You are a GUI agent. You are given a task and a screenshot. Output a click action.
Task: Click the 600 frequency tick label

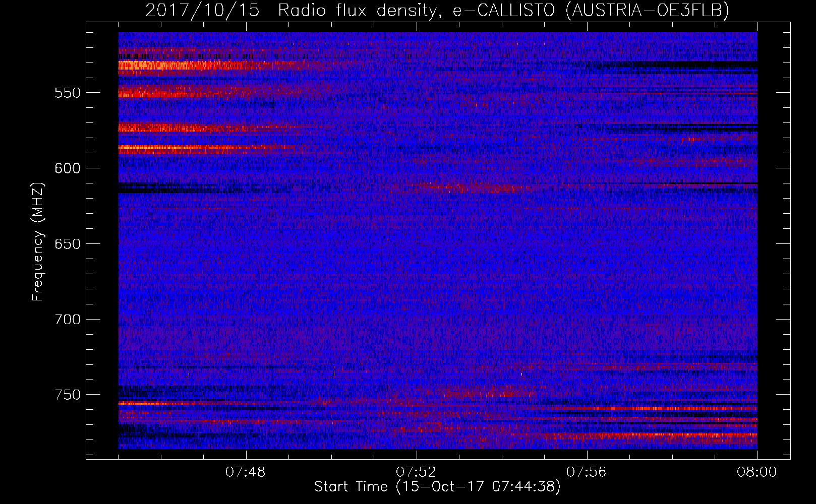click(67, 168)
